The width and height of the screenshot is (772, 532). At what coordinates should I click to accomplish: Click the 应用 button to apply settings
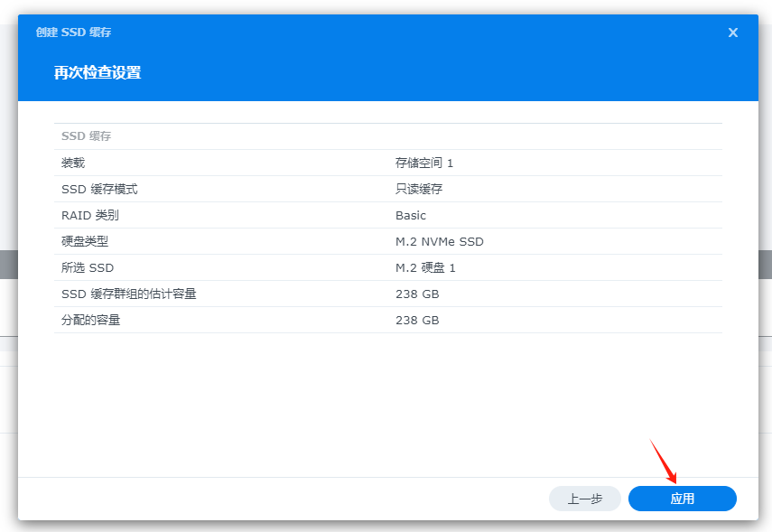682,499
